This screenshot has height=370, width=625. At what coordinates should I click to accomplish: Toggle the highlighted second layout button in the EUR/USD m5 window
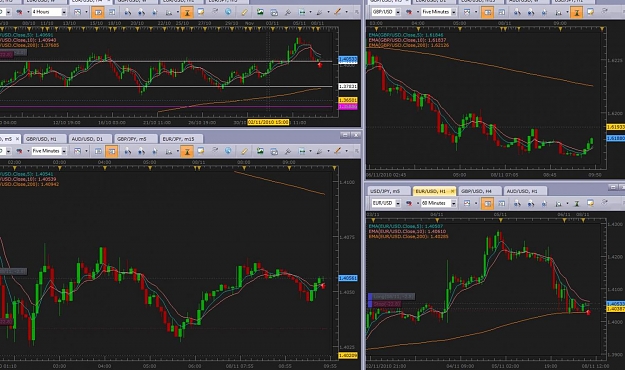112,151
